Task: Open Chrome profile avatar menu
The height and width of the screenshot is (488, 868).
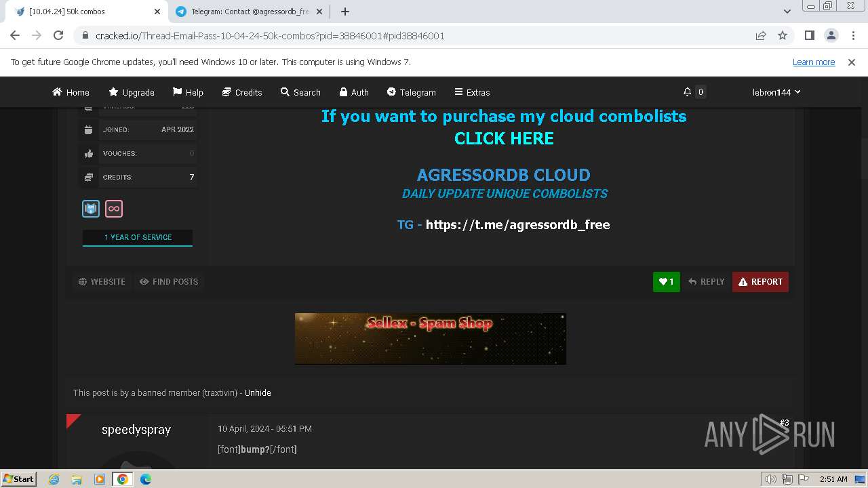Action: pos(831,35)
